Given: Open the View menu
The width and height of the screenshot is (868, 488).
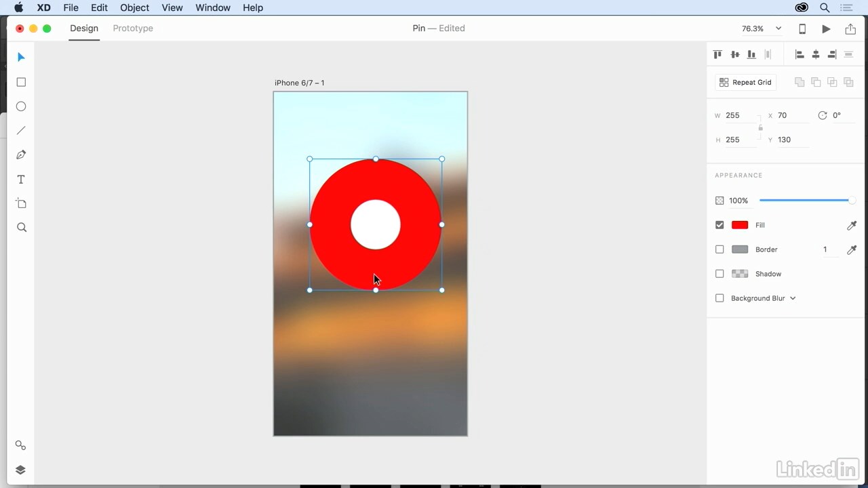Looking at the screenshot, I should 172,7.
